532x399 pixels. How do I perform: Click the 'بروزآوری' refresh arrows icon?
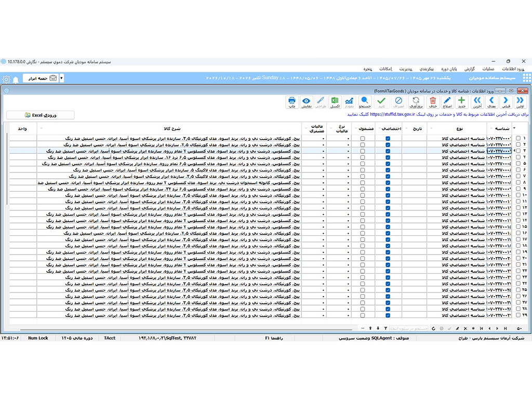[x=416, y=102]
